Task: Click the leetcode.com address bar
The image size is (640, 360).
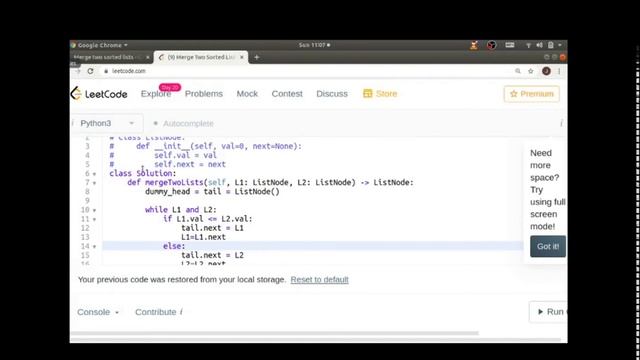Action: click(x=306, y=71)
